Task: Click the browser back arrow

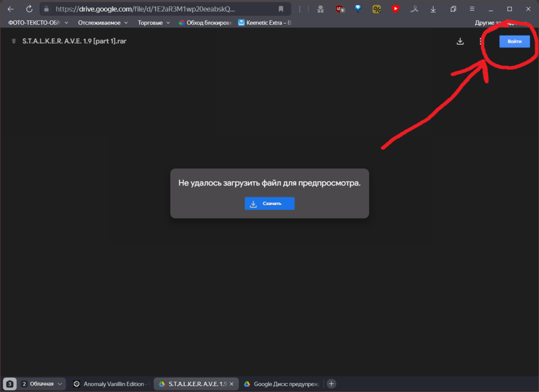Action: 11,9
